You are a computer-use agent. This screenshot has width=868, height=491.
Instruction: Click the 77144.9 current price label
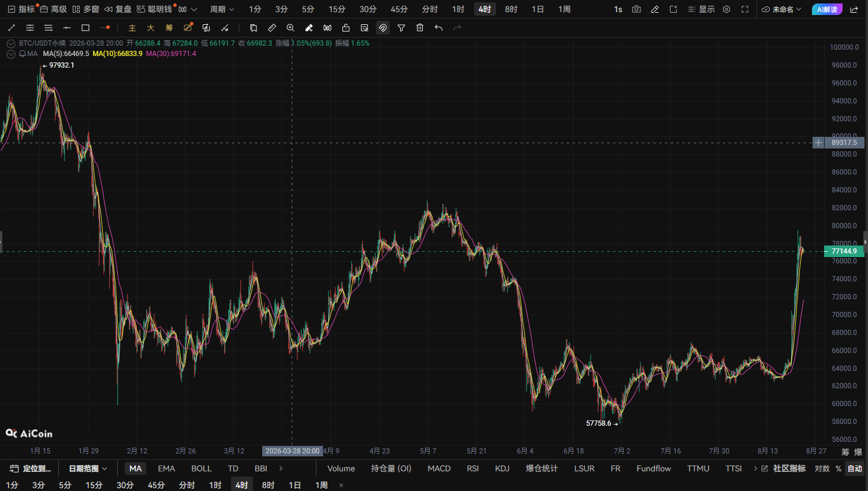pos(844,251)
